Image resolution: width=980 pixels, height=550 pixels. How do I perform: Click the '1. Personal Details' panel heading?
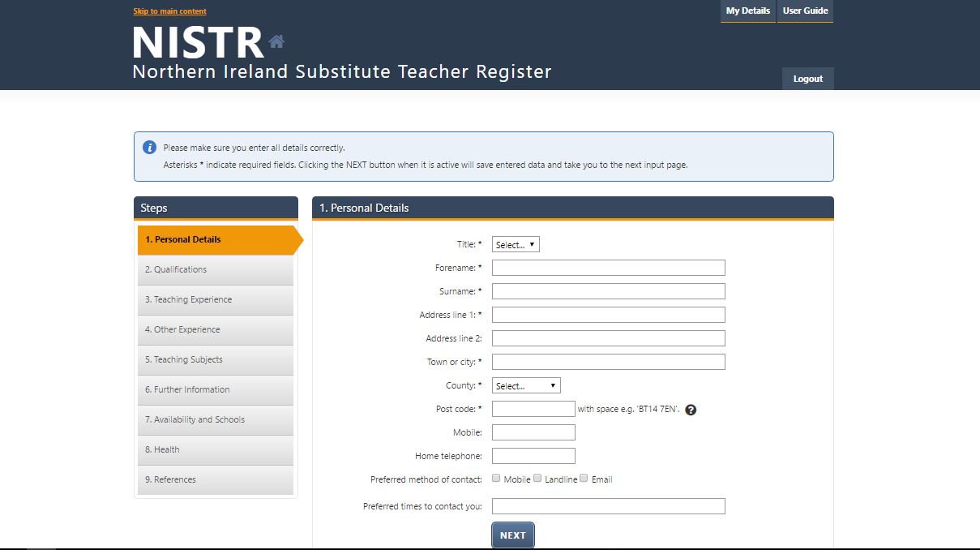(x=364, y=208)
